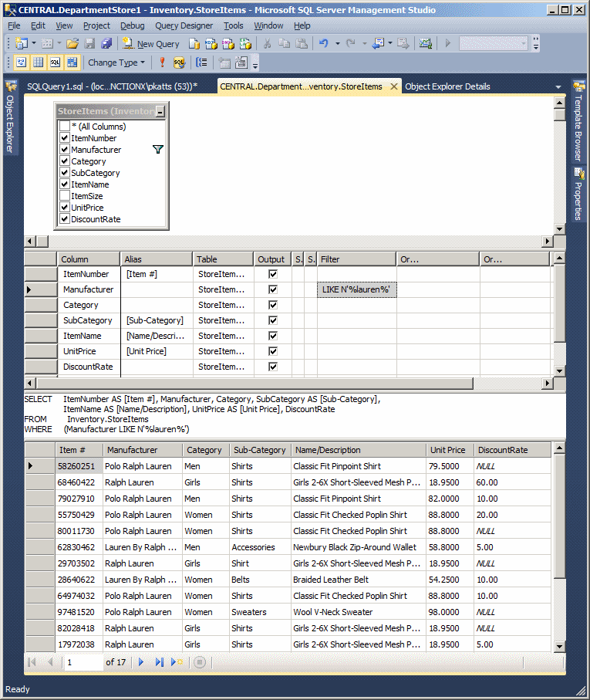Toggle the Show Criteria Pane icon
590x700 pixels.
[39, 63]
